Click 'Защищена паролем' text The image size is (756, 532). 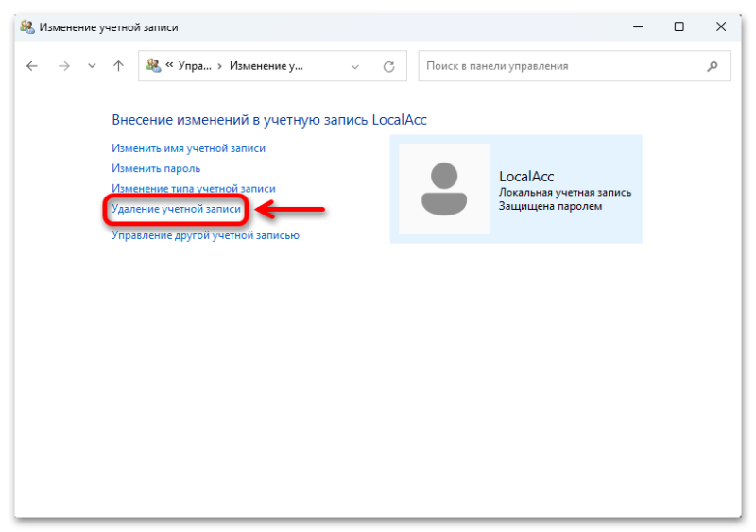[550, 206]
